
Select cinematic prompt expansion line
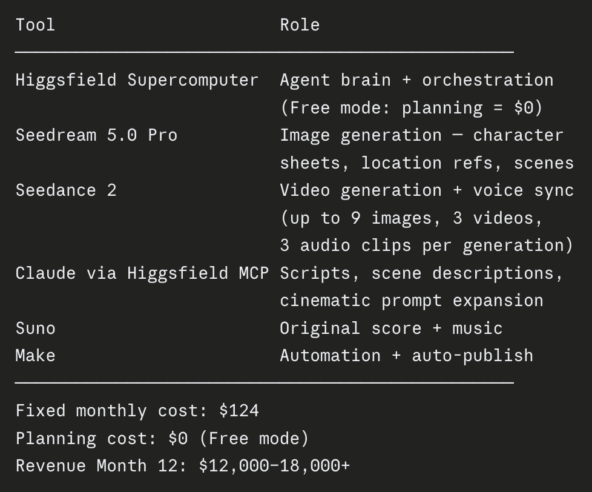412,301
